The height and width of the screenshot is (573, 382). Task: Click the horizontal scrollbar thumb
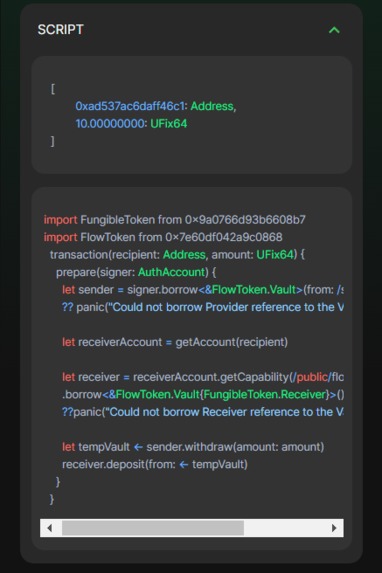click(x=153, y=528)
